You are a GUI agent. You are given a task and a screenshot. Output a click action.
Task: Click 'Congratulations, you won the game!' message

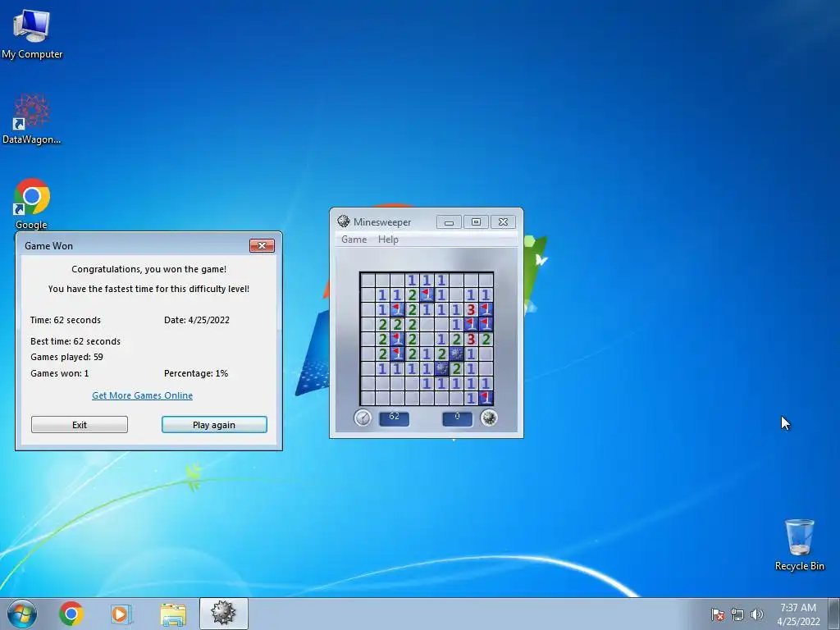tap(149, 269)
